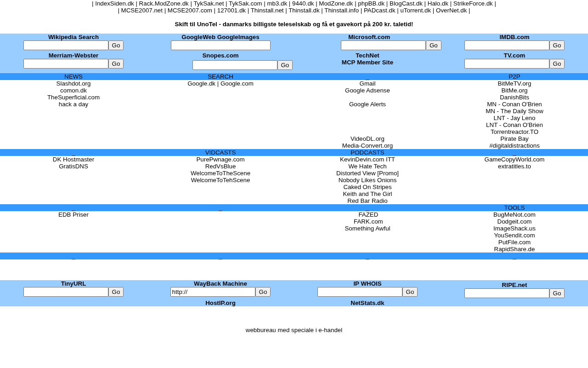This screenshot has height=368, width=588.
Task: Open PurePwnage.com under VIDCASTS
Action: 220,160
